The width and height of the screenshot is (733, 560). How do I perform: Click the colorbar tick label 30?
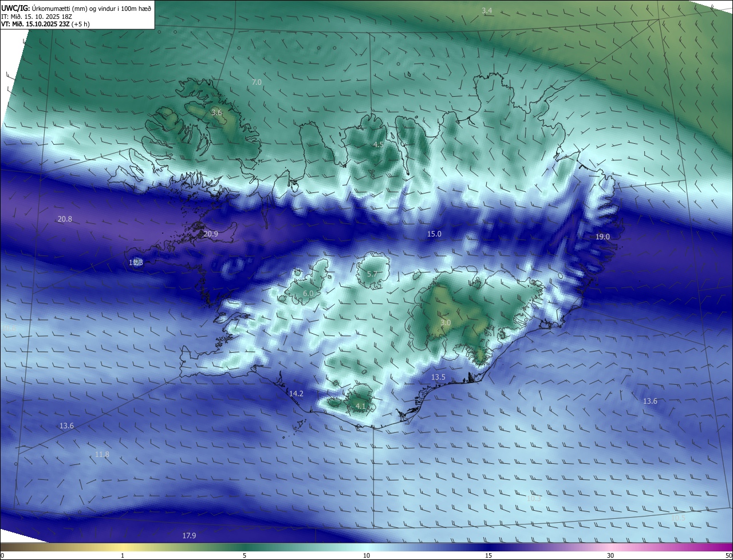tap(610, 555)
